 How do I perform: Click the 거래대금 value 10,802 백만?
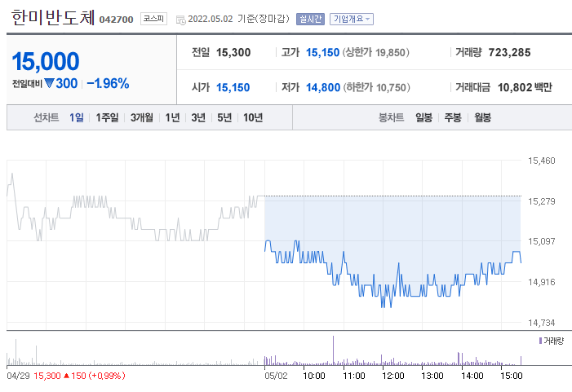point(525,87)
